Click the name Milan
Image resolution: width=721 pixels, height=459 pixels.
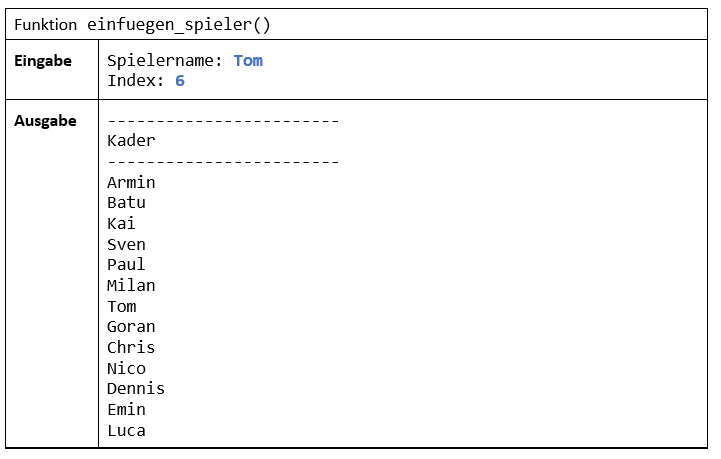(131, 286)
